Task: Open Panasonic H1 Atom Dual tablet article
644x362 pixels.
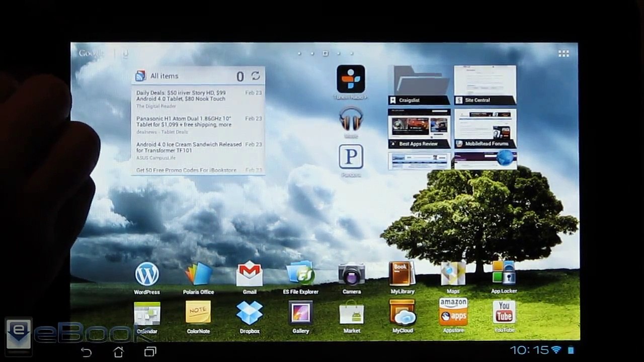Action: pyautogui.click(x=198, y=125)
